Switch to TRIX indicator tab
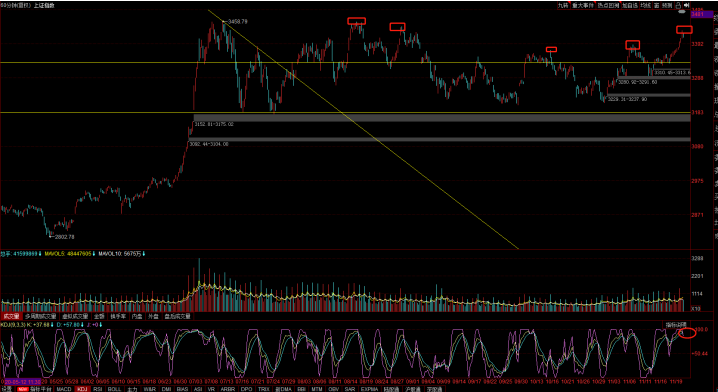 click(x=264, y=389)
